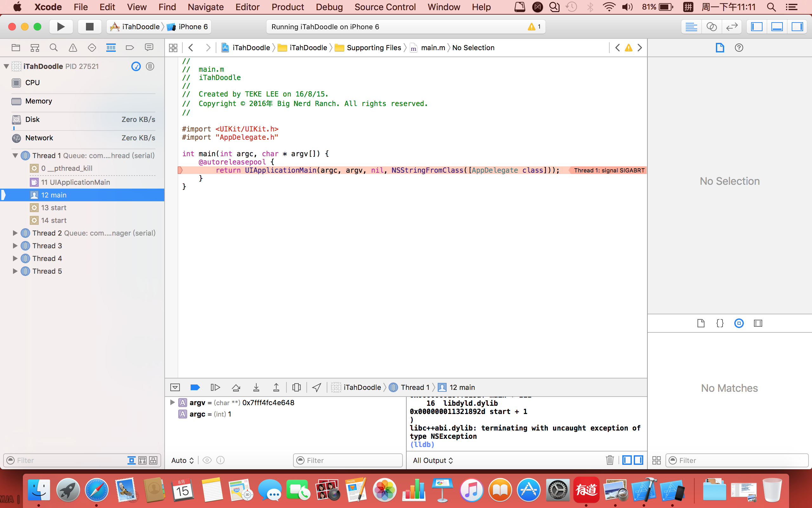Open the Find navigator magnifier icon
Screen dimensions: 812x508
click(x=54, y=48)
